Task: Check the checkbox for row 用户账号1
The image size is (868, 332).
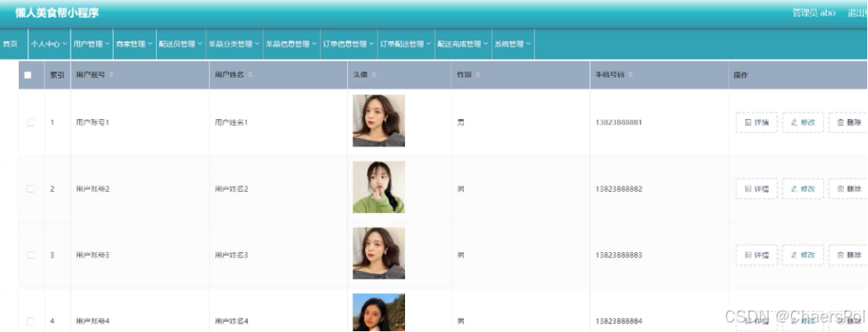Action: pyautogui.click(x=31, y=122)
